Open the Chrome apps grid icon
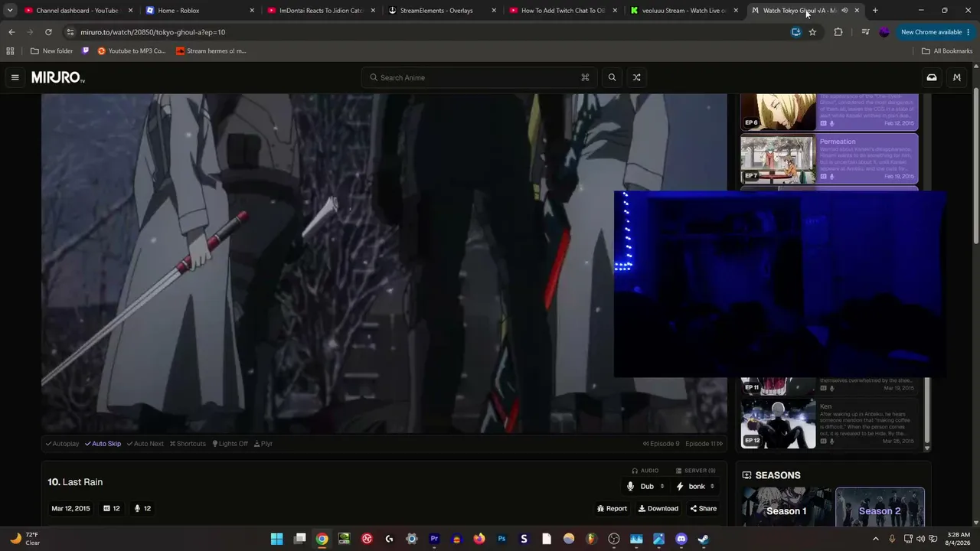This screenshot has width=980, height=551. (10, 51)
